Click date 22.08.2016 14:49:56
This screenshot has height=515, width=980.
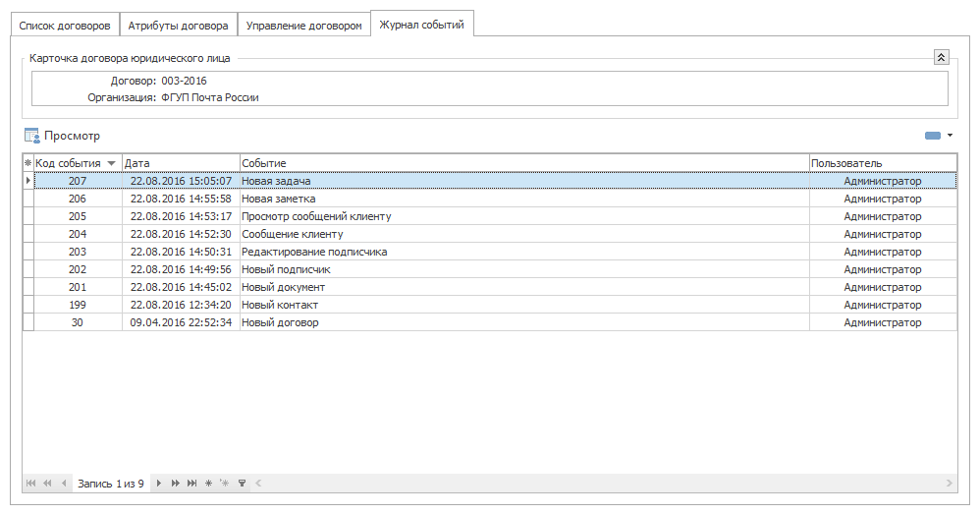coord(181,269)
